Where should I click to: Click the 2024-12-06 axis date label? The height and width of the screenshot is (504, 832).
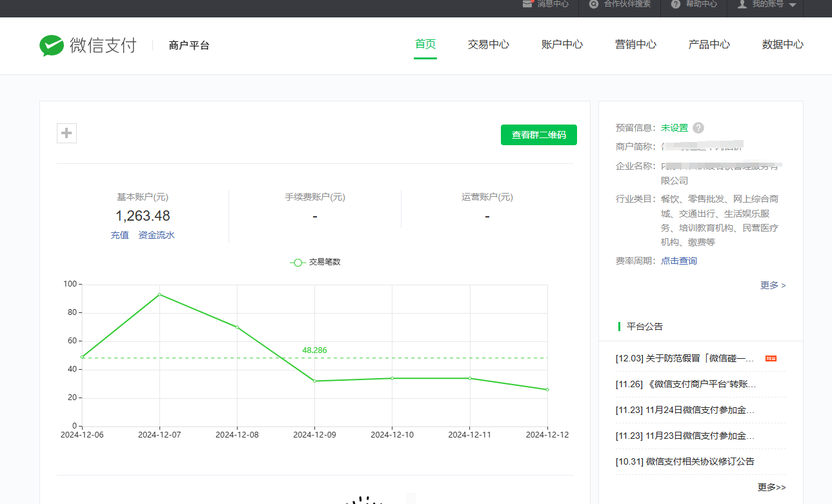(82, 435)
